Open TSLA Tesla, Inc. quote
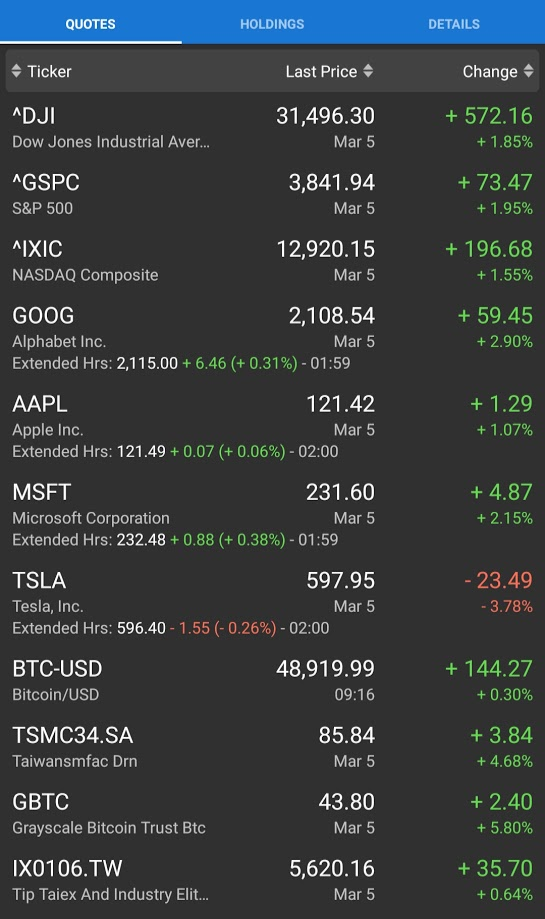 click(272, 604)
